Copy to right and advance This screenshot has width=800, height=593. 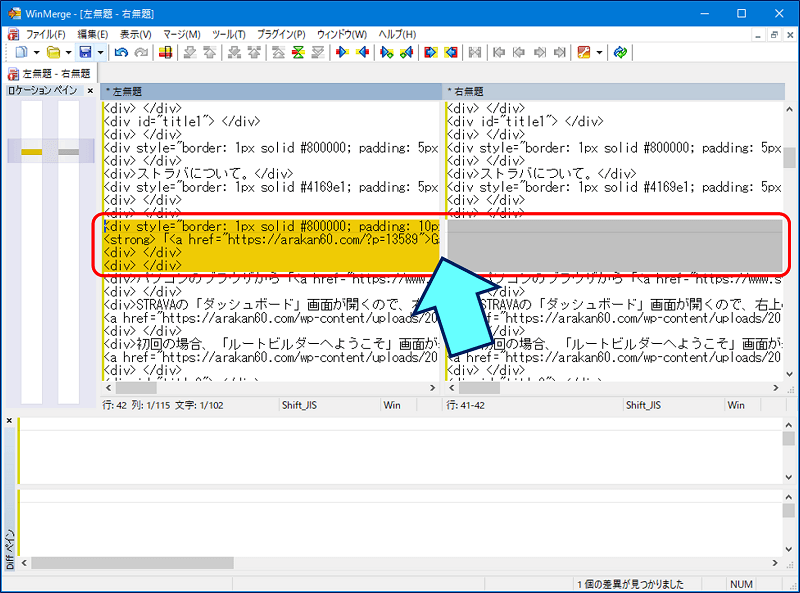pyautogui.click(x=387, y=52)
